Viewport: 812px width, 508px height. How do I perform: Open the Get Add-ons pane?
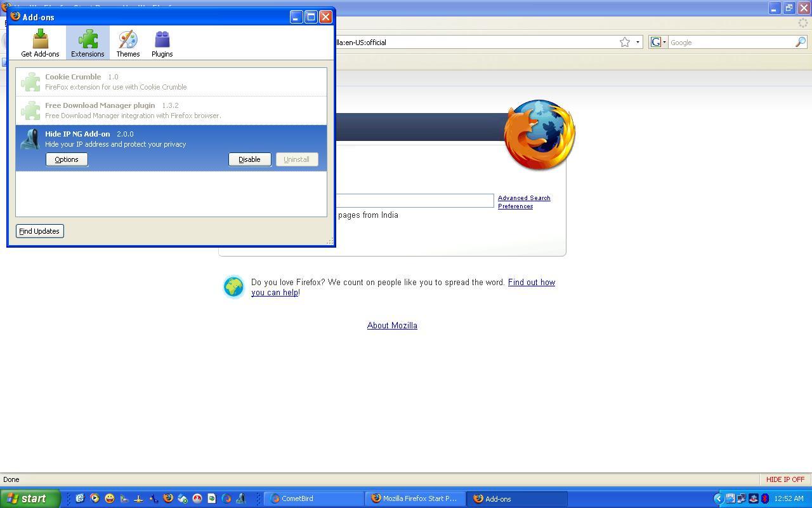click(x=40, y=43)
